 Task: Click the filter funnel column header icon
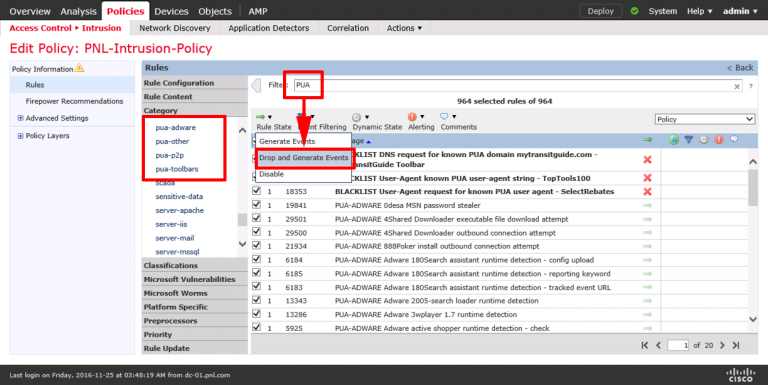(688, 140)
